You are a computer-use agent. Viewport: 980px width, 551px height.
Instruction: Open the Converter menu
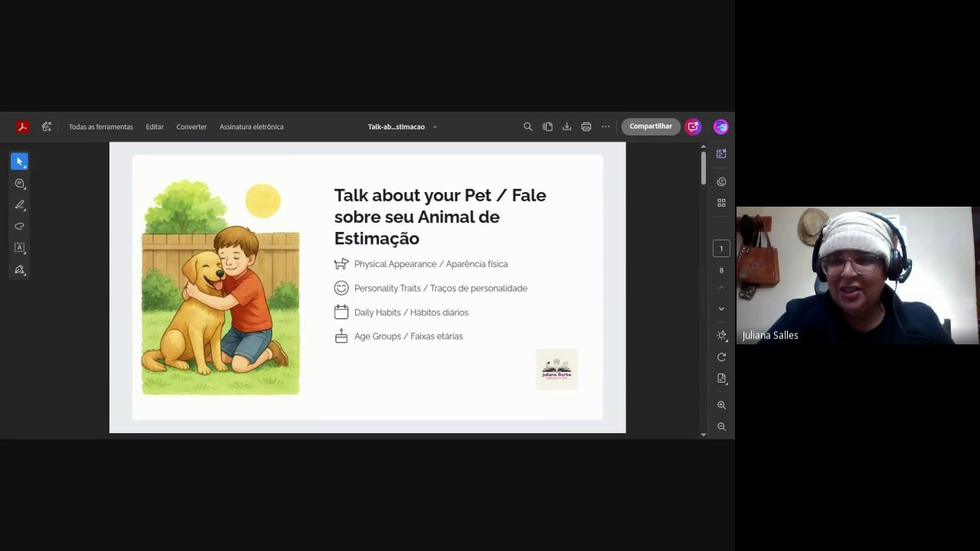pos(191,127)
